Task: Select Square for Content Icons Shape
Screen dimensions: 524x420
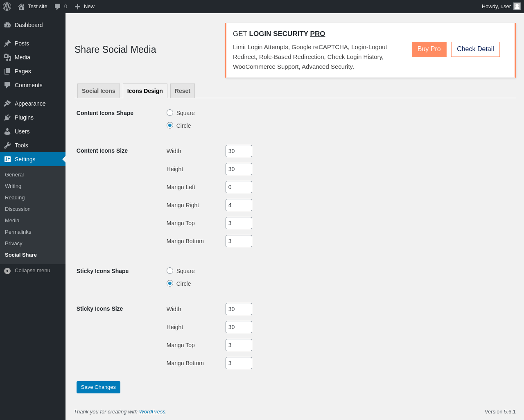Action: click(x=170, y=113)
